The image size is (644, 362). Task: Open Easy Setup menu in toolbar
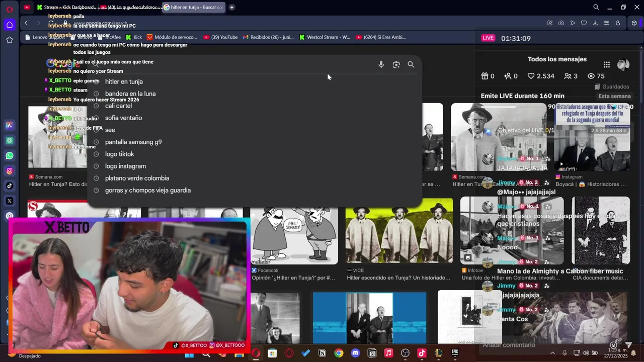(606, 23)
